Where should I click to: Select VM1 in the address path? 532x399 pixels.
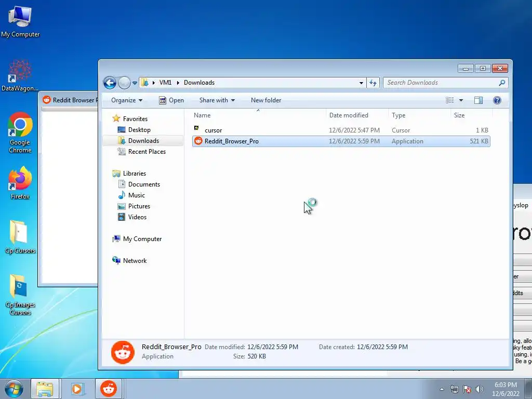[x=165, y=83]
